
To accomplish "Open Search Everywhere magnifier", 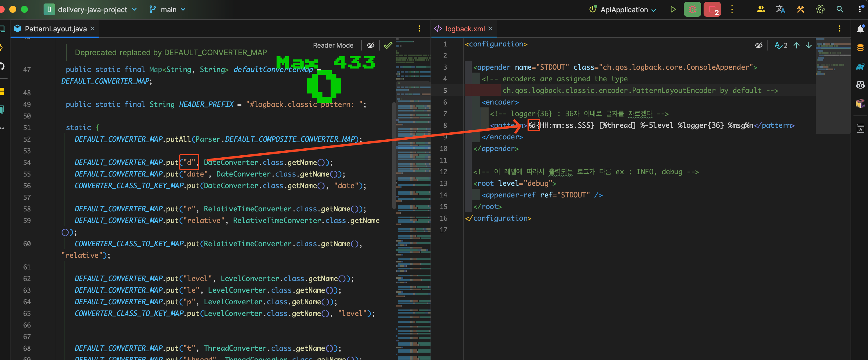I will [840, 9].
